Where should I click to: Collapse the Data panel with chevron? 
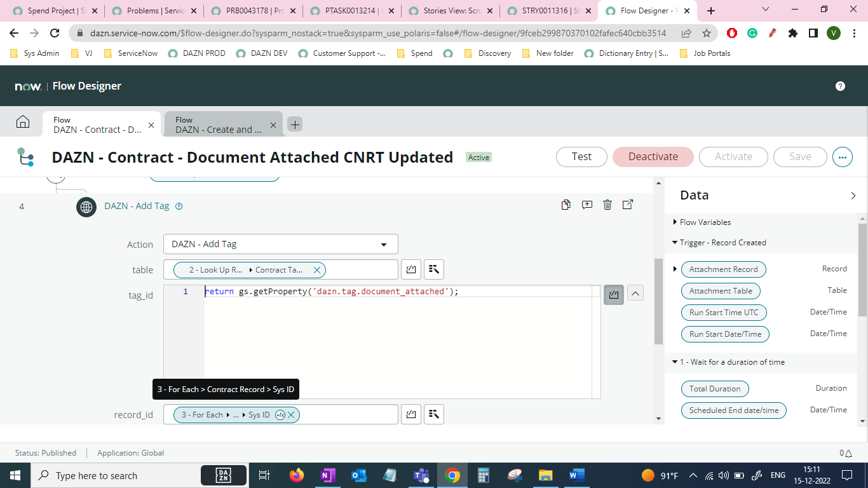853,196
